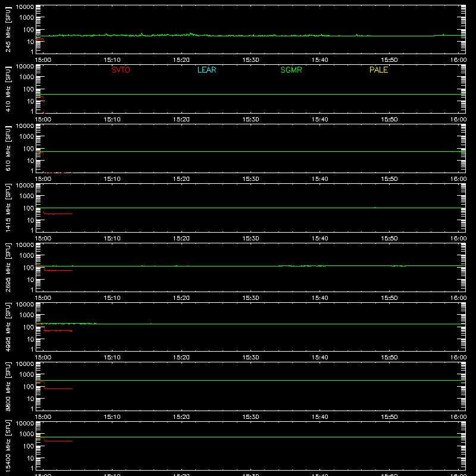Image resolution: width=476 pixels, height=476 pixels.
Task: Click the 100 y-axis value on the 610 MHz plot
Action: (29, 149)
